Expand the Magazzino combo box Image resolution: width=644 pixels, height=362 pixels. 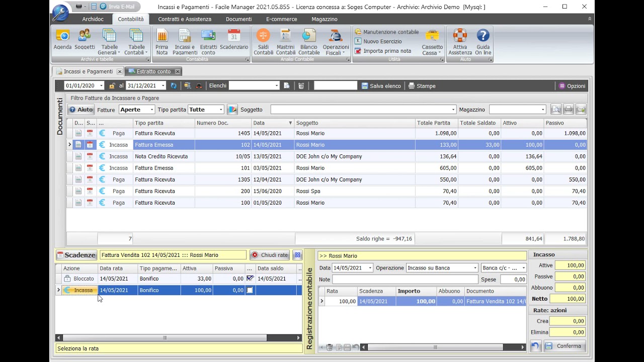[543, 110]
